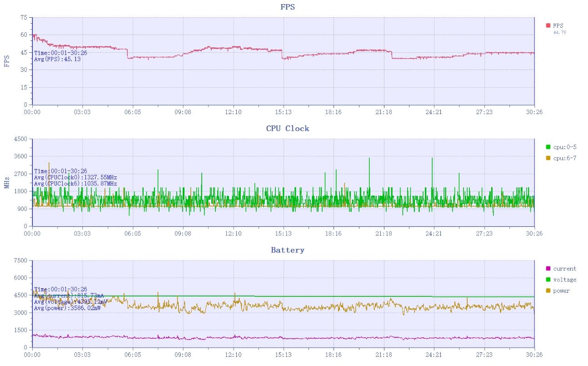Viewport: 588px width, 366px height.
Task: Click the Avg(FPS):45.13 annotation
Action: [x=57, y=59]
